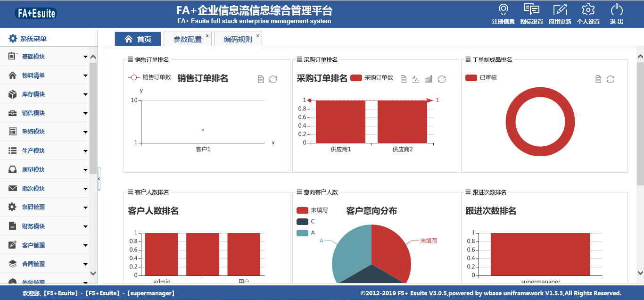
Task: Switch to the 参数配置 tab
Action: pos(187,40)
